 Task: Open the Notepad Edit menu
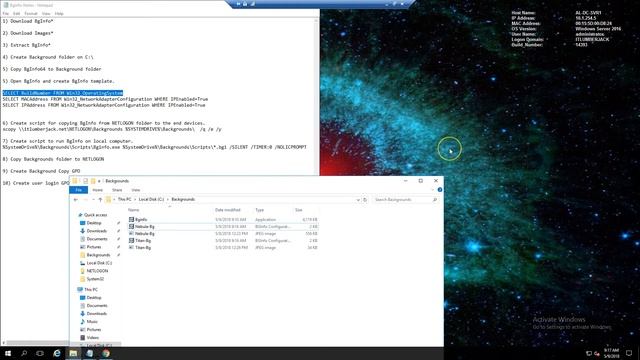click(x=16, y=13)
